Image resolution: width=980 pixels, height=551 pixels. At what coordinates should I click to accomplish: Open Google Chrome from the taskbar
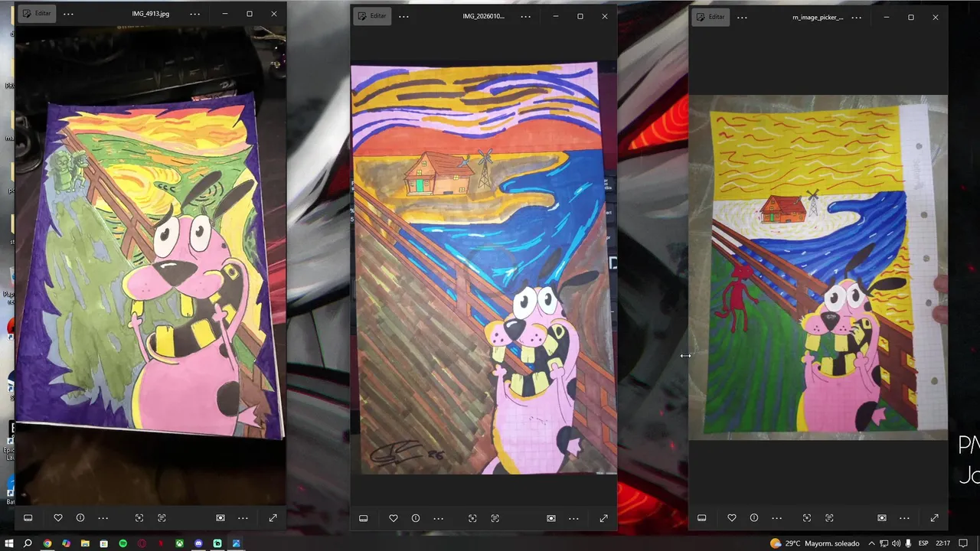(x=47, y=543)
